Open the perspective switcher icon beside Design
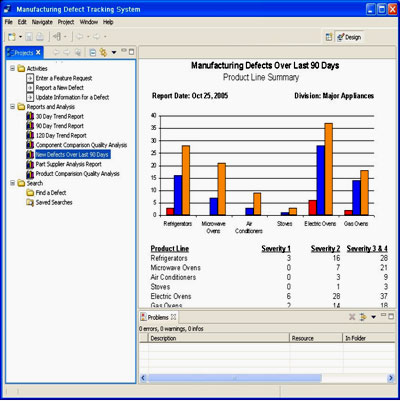Screen dimensions: 400x401 pos(329,37)
